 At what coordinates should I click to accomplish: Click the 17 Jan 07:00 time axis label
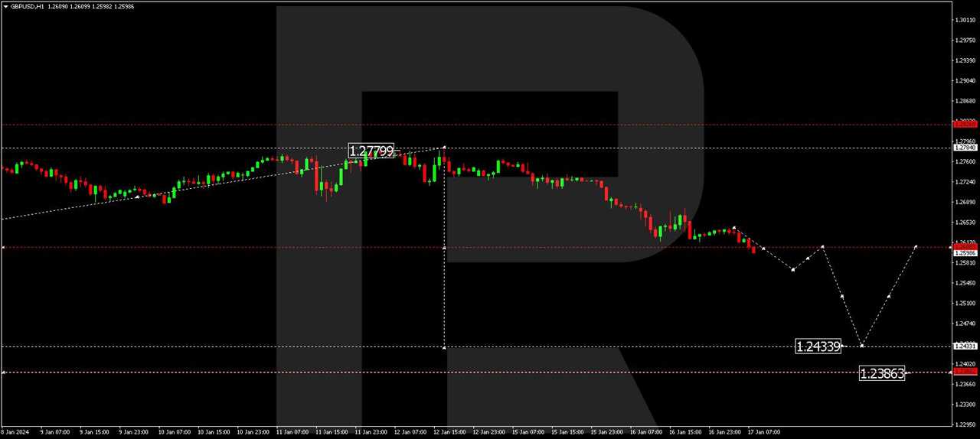coord(763,432)
